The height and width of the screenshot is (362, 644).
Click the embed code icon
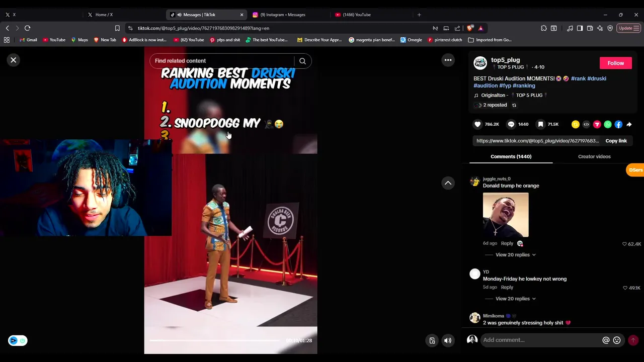tap(586, 125)
